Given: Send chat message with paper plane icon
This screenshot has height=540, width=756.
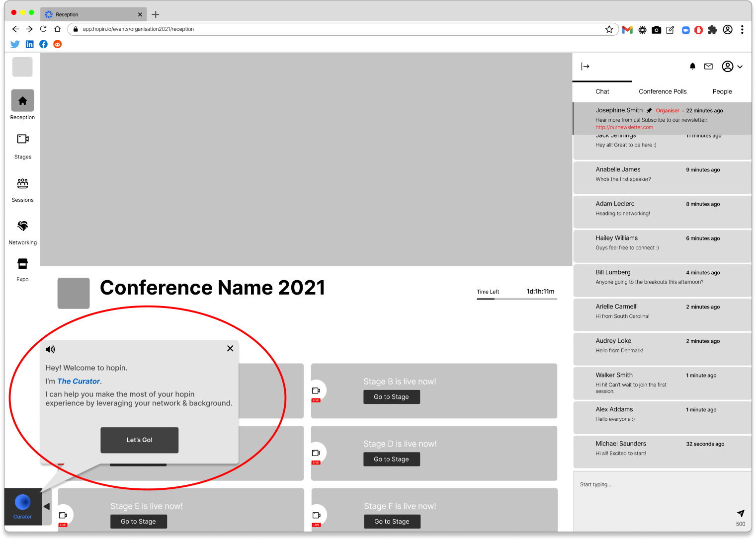Looking at the screenshot, I should [x=741, y=513].
